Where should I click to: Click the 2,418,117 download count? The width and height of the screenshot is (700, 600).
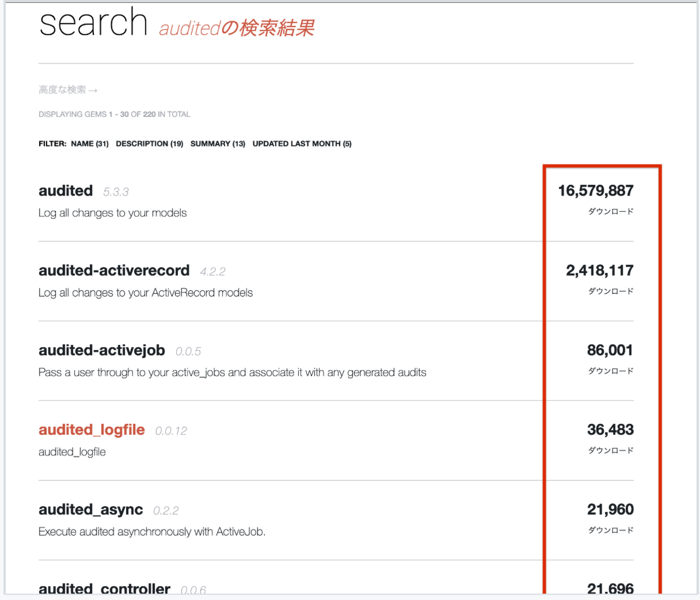(x=600, y=271)
